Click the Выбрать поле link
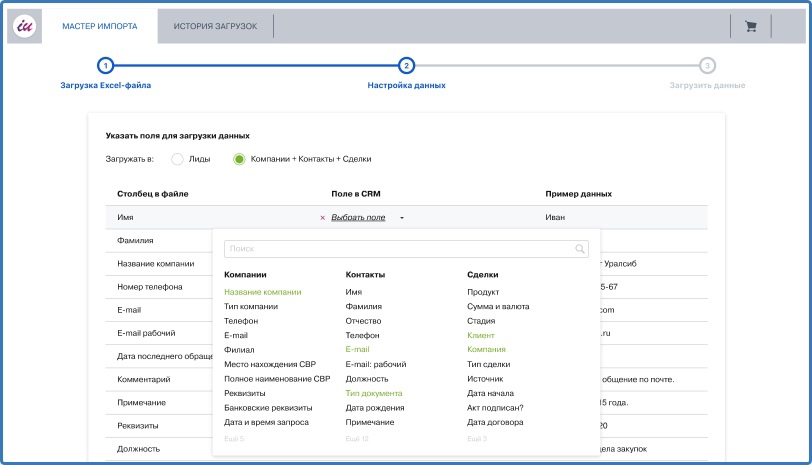This screenshot has width=812, height=465. click(x=358, y=217)
